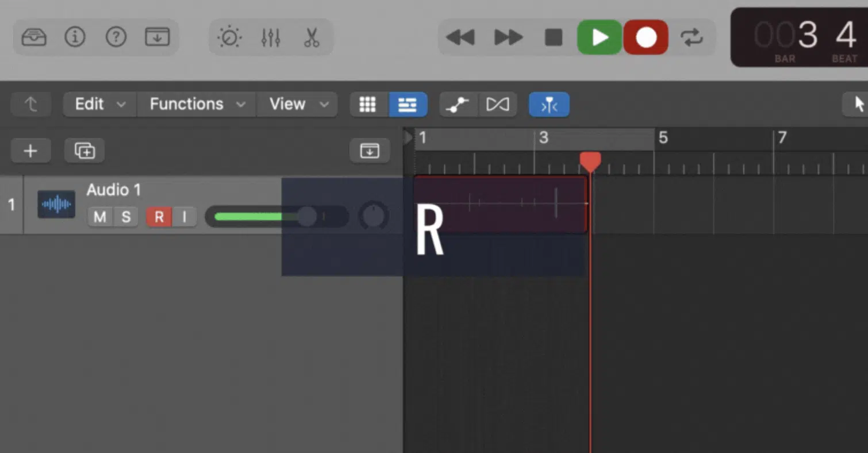Click the red Record button

[x=646, y=37]
